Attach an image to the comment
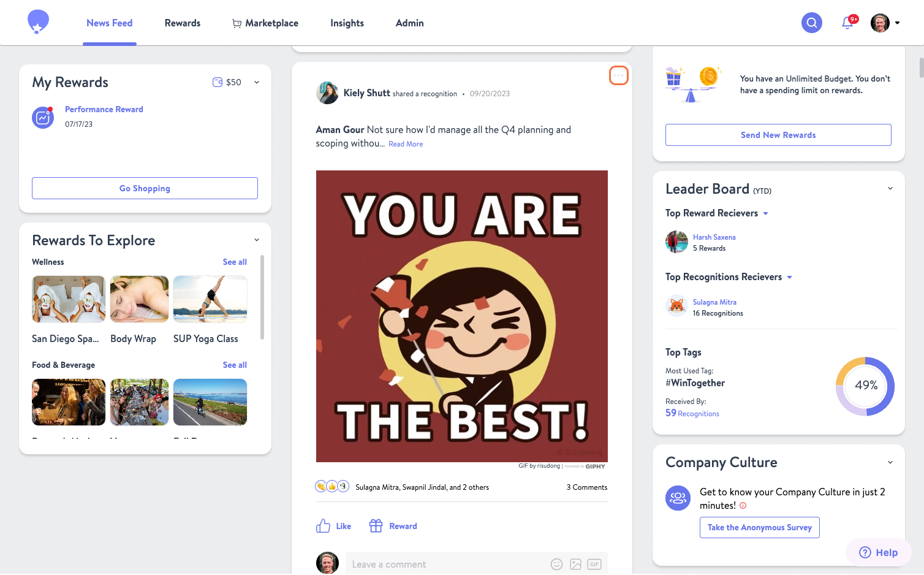 pos(575,565)
